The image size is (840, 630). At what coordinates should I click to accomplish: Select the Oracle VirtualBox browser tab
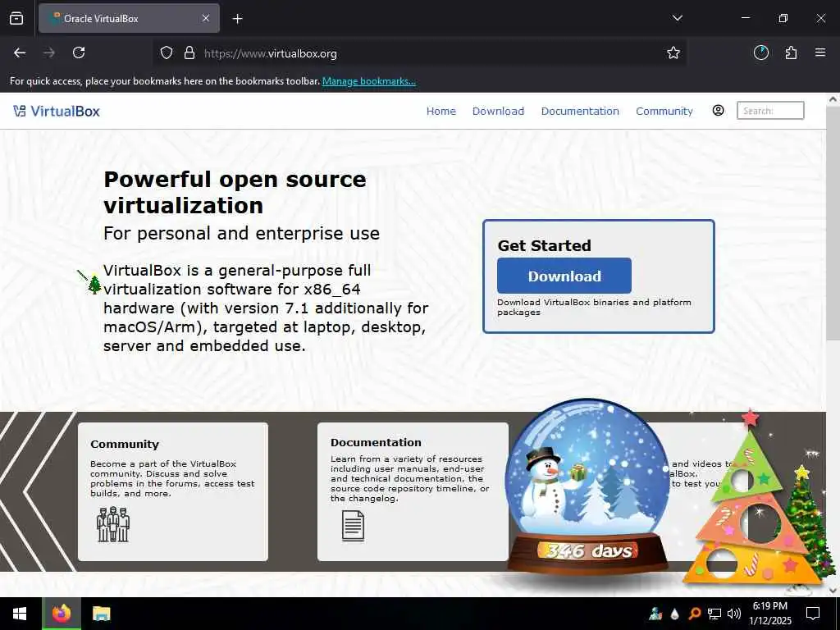pos(129,18)
